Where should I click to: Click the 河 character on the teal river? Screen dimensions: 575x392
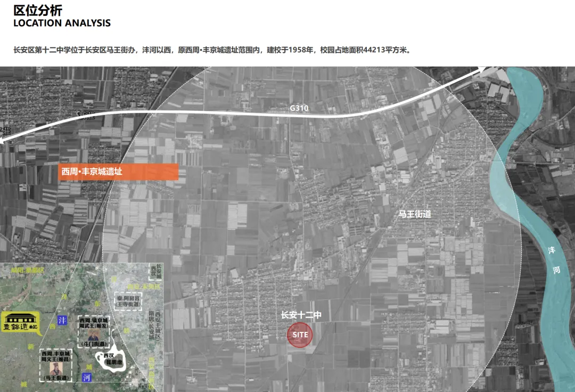click(557, 270)
